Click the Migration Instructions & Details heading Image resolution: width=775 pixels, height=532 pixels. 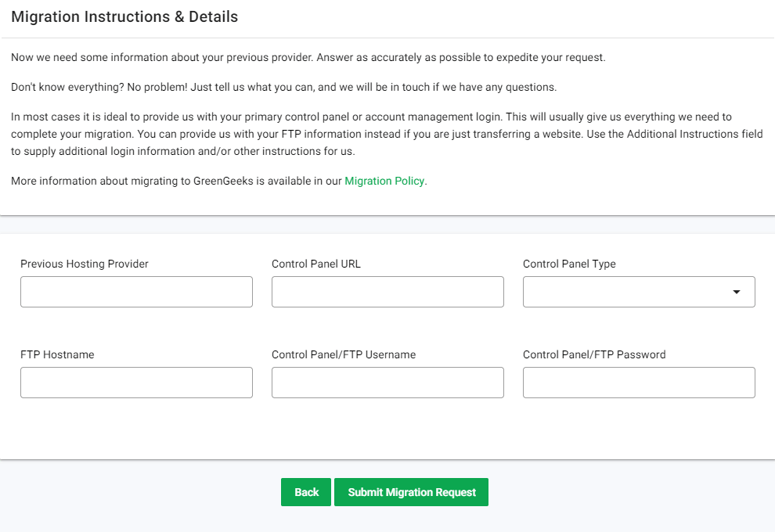tap(124, 16)
